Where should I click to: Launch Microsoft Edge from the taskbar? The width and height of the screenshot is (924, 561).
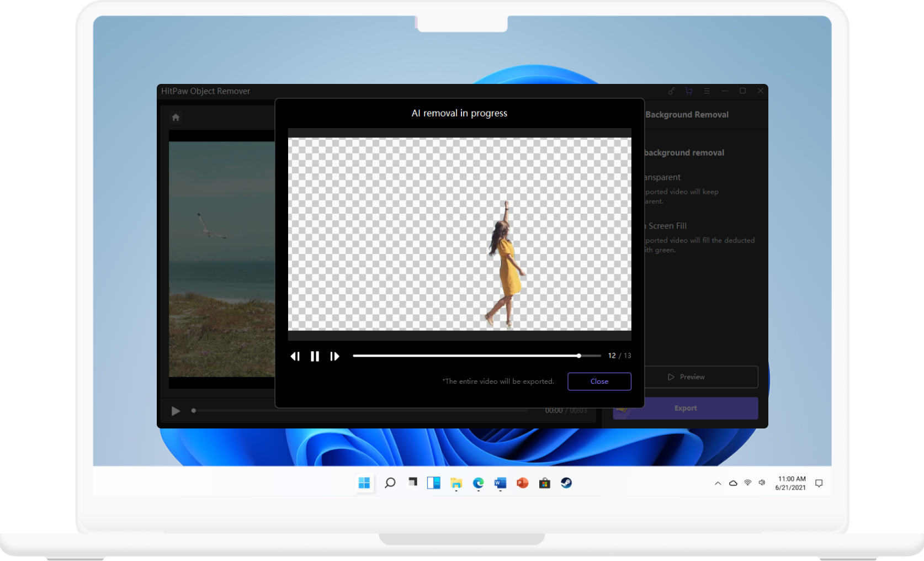(478, 483)
